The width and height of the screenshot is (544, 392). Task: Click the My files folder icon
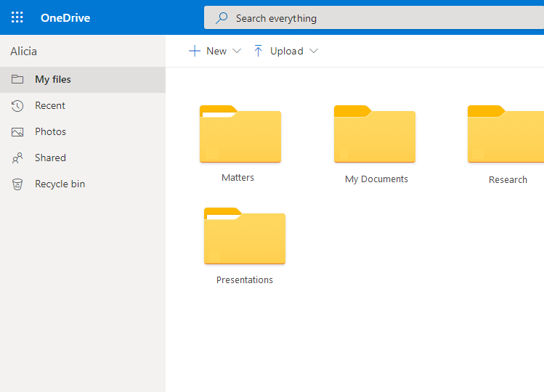tap(17, 79)
